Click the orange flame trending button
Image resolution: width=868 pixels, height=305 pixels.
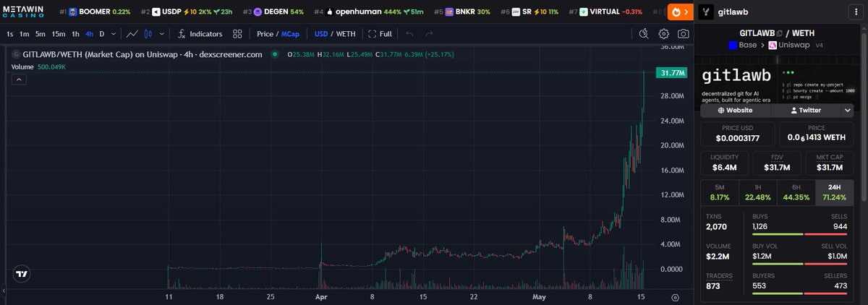coord(680,12)
